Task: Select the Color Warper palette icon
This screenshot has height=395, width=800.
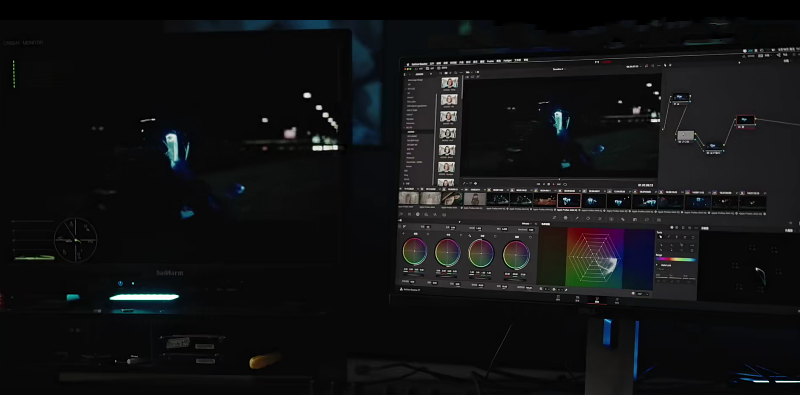Action: pos(565,217)
